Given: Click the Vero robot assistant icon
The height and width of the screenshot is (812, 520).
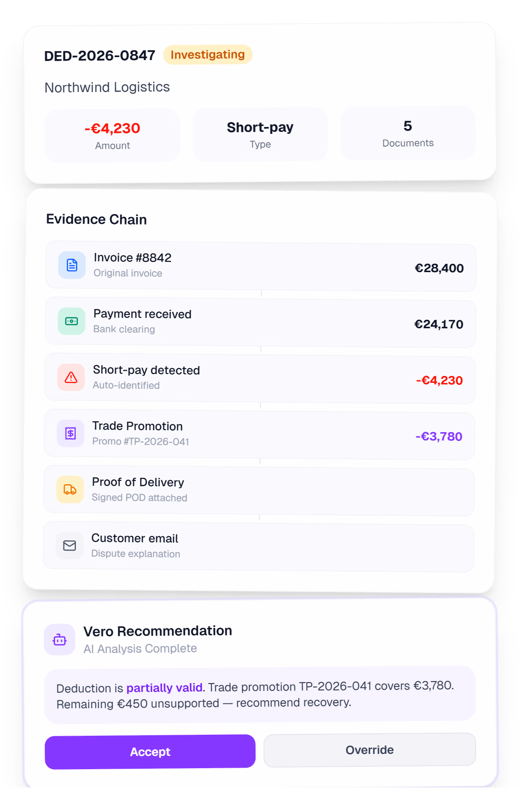Looking at the screenshot, I should (60, 639).
